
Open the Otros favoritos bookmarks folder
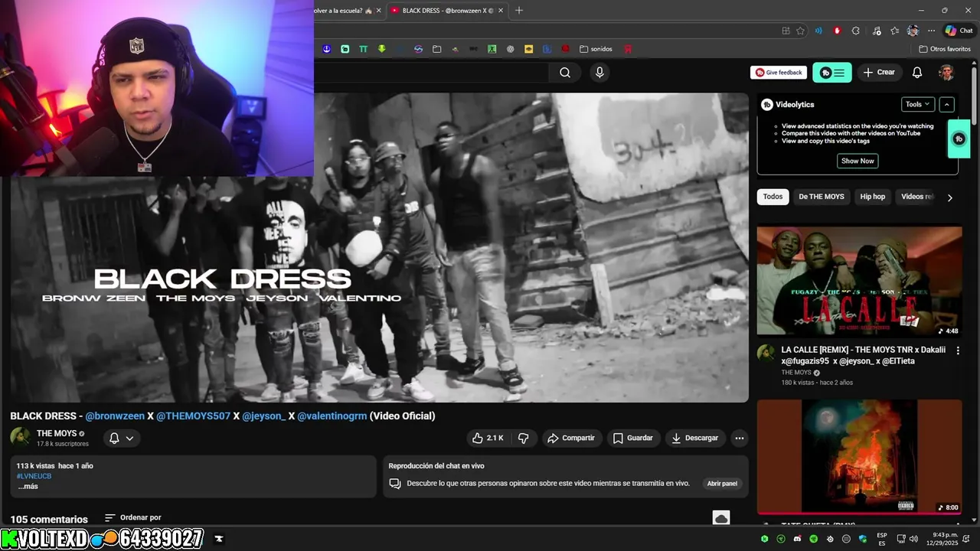[x=945, y=49]
